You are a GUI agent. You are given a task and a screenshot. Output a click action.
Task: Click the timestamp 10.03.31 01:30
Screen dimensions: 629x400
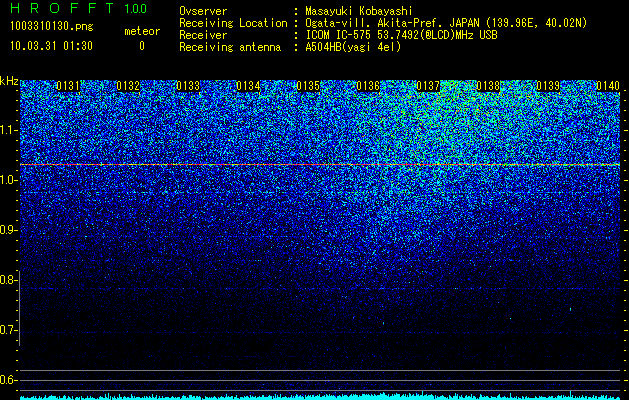(x=51, y=46)
